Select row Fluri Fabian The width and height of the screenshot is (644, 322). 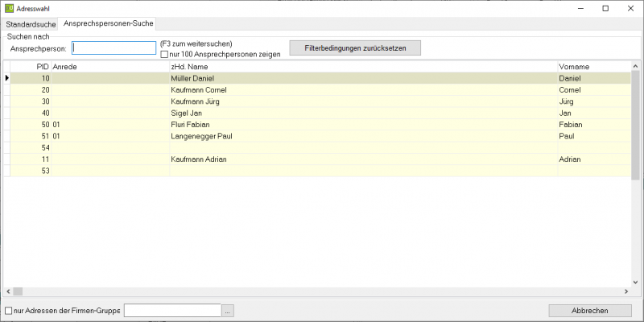(x=320, y=125)
